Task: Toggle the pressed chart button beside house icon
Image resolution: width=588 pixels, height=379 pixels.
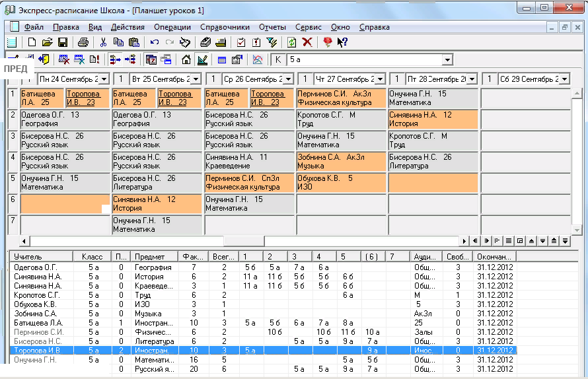Action: (x=202, y=59)
